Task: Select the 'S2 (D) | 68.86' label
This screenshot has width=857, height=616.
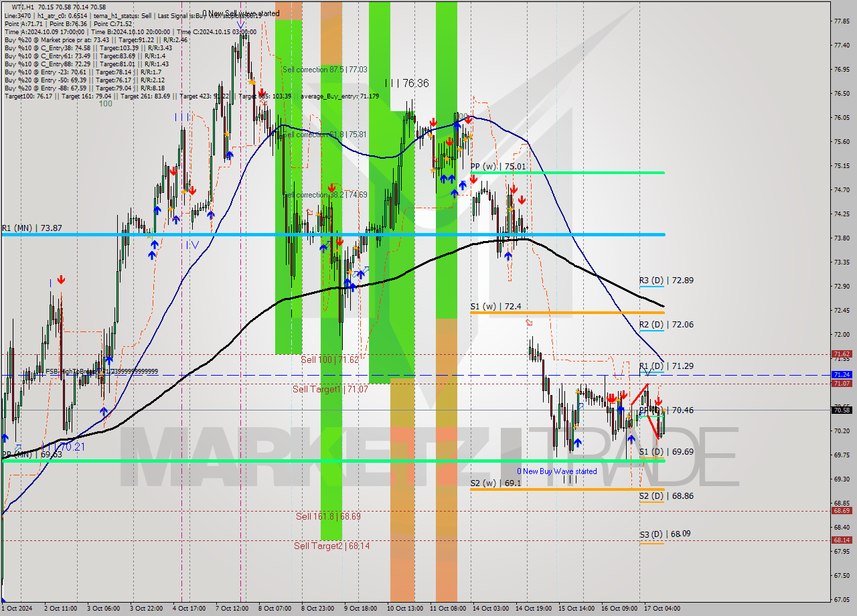Action: coord(666,495)
